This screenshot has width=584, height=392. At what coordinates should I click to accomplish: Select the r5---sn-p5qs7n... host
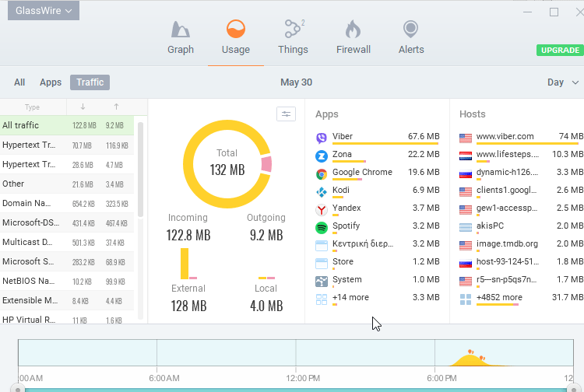(x=521, y=280)
